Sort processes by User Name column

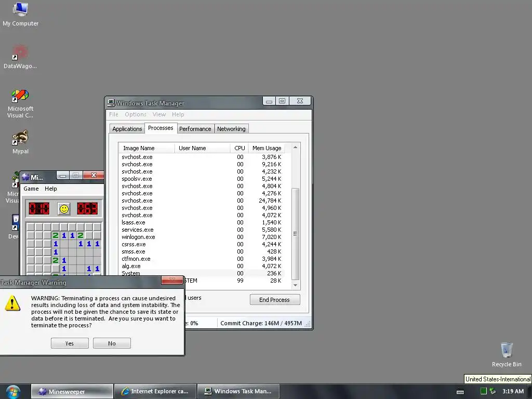click(202, 148)
